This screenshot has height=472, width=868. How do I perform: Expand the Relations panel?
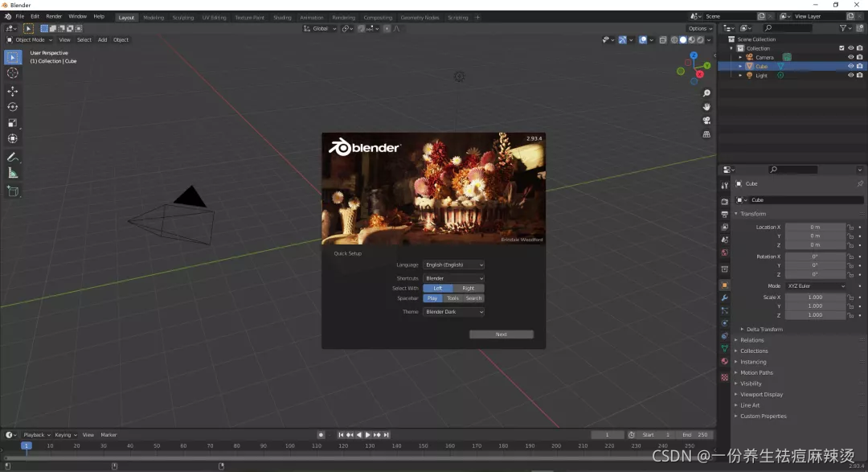pos(751,340)
